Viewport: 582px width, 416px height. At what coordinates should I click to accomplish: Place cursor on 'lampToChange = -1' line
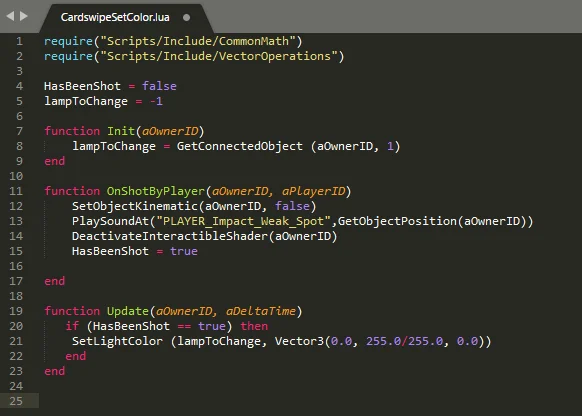(x=103, y=101)
